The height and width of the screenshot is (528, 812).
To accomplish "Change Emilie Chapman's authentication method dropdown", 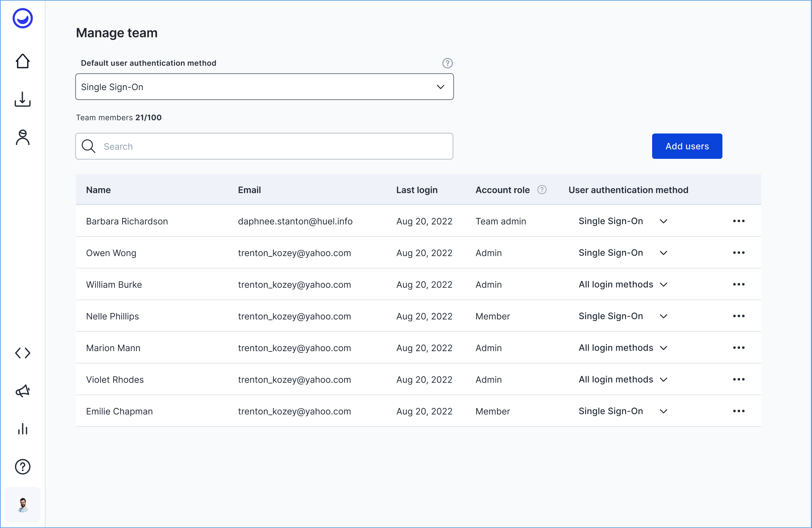I will point(622,411).
